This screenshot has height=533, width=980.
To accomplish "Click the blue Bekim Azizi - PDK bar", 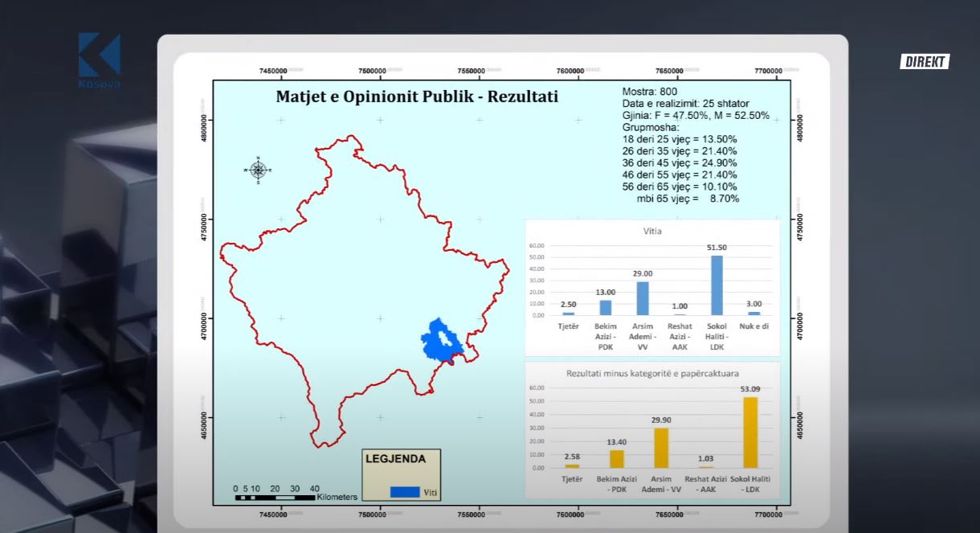I will tap(606, 307).
